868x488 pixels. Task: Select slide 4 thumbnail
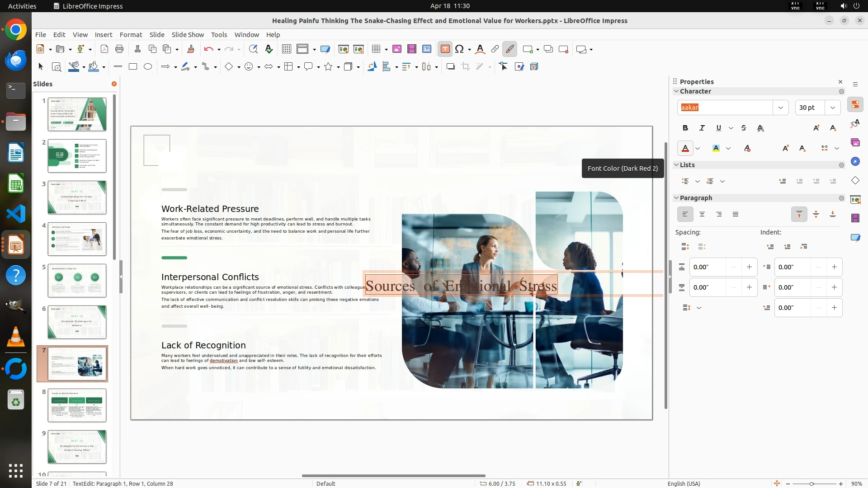coord(77,239)
